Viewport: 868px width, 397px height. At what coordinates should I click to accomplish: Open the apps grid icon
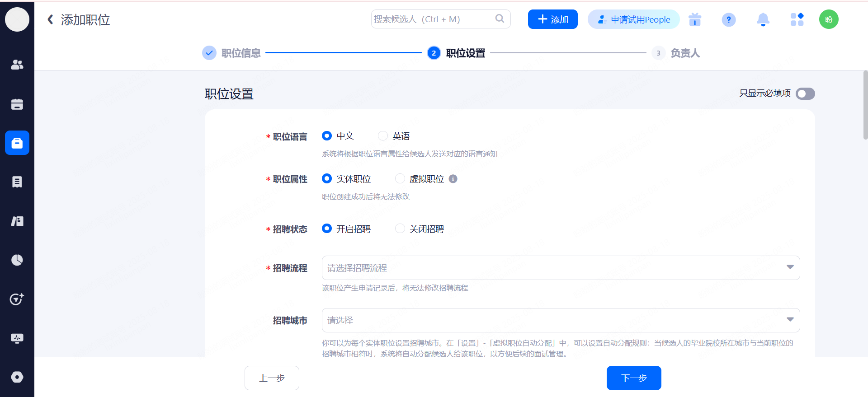797,19
